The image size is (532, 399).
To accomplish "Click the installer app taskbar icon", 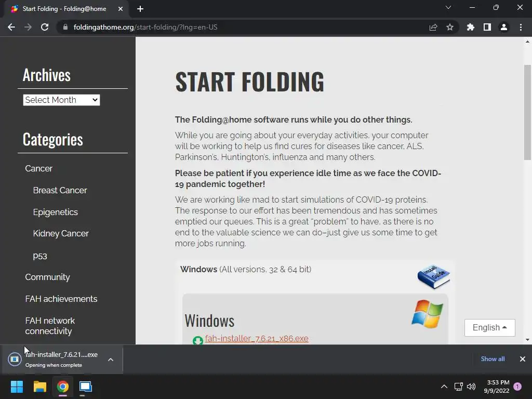I will pyautogui.click(x=86, y=387).
